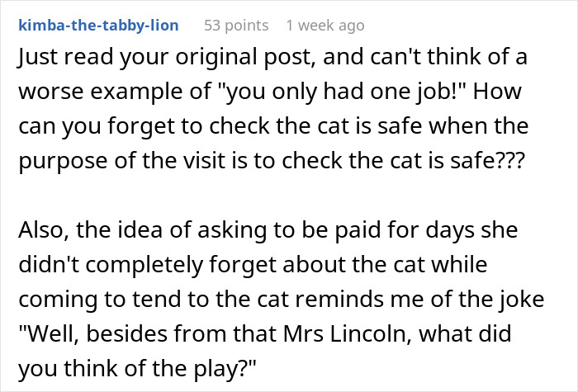The height and width of the screenshot is (392, 578).
Task: Click the line beginning 'coming to tend to the cat'
Action: pyautogui.click(x=282, y=299)
